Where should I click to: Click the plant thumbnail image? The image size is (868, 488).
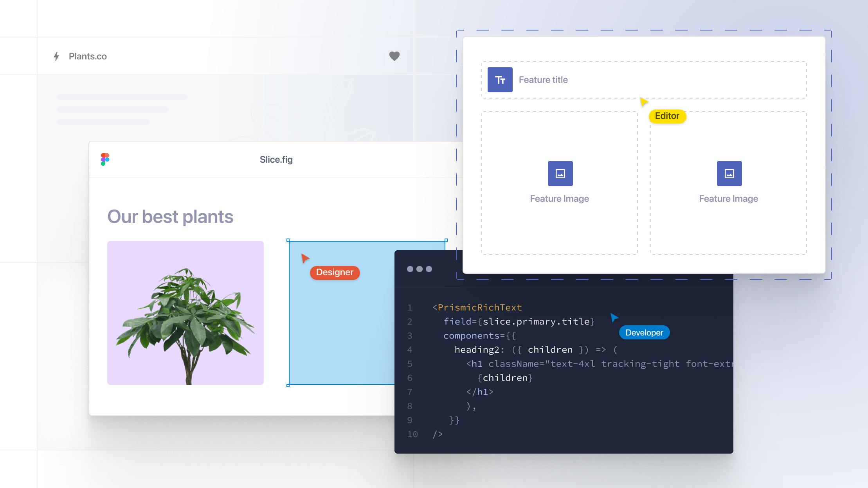[185, 312]
